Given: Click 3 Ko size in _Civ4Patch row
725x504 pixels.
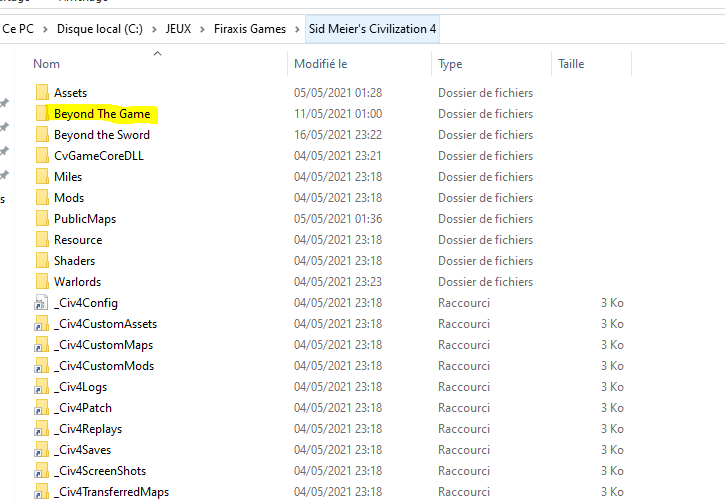Looking at the screenshot, I should (x=612, y=408).
